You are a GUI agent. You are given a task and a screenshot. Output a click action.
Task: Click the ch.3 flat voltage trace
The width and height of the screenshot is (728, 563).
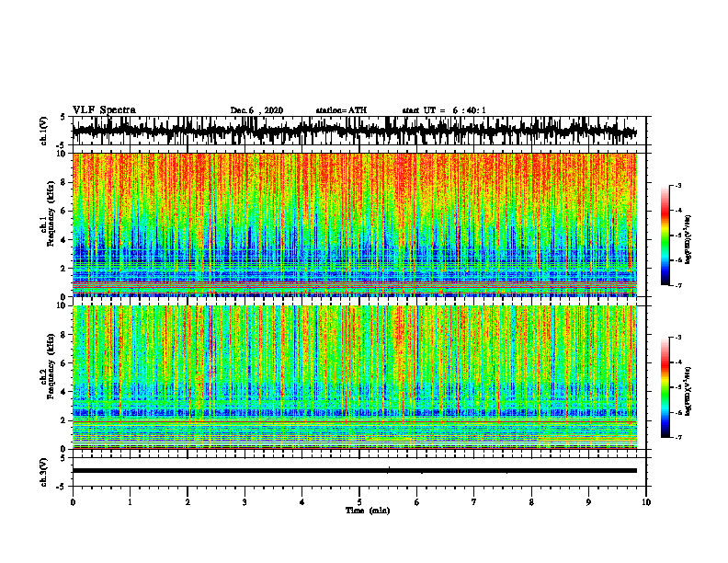(x=354, y=471)
